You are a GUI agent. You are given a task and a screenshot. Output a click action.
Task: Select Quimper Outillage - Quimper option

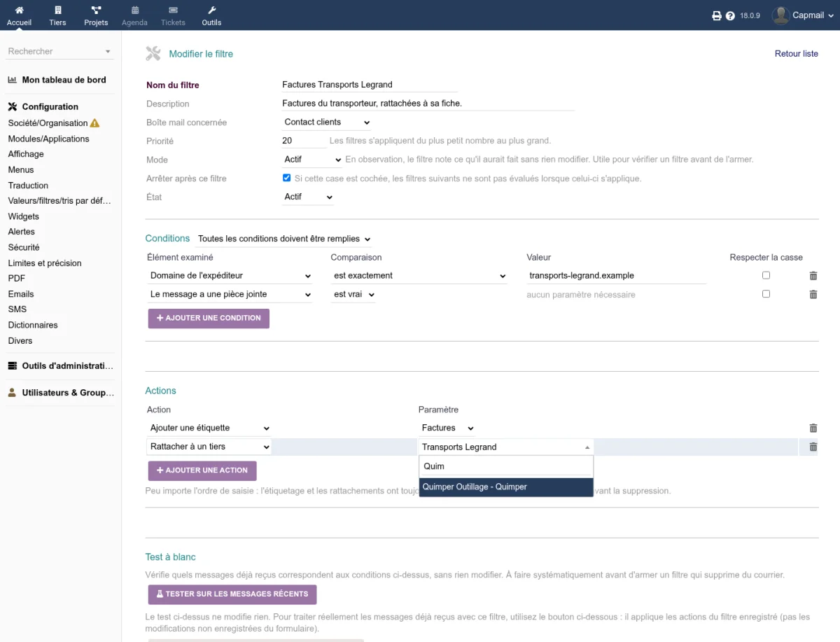click(x=506, y=487)
